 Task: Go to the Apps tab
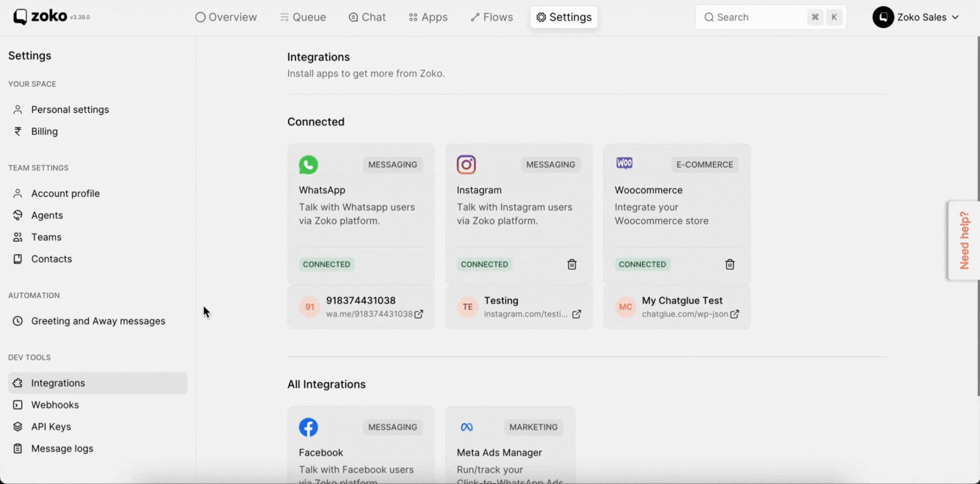click(428, 17)
